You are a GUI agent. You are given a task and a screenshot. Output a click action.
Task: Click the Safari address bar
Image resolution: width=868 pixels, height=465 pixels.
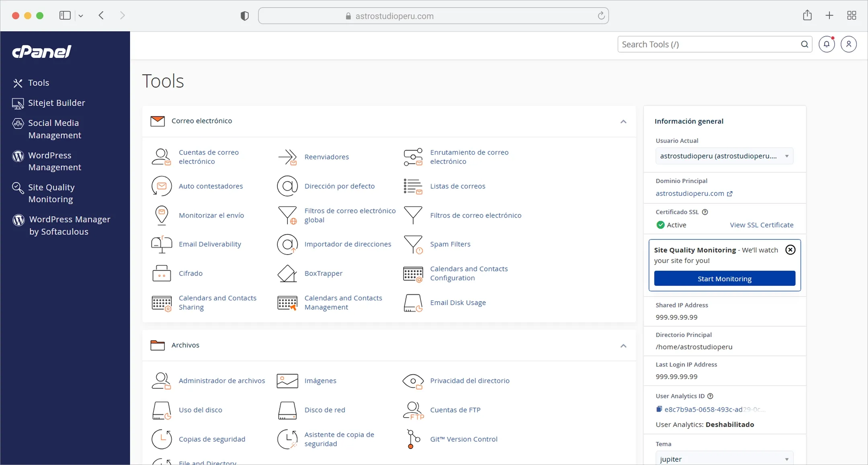(433, 16)
